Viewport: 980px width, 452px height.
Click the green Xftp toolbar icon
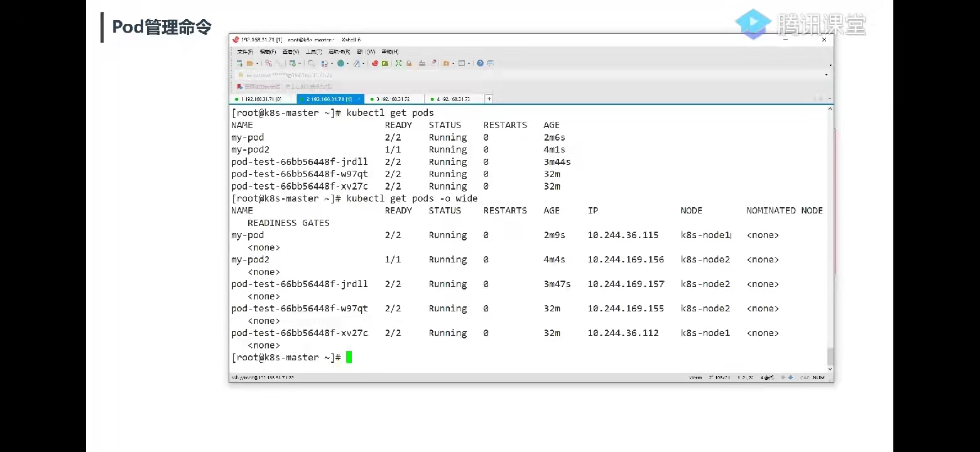pyautogui.click(x=384, y=63)
